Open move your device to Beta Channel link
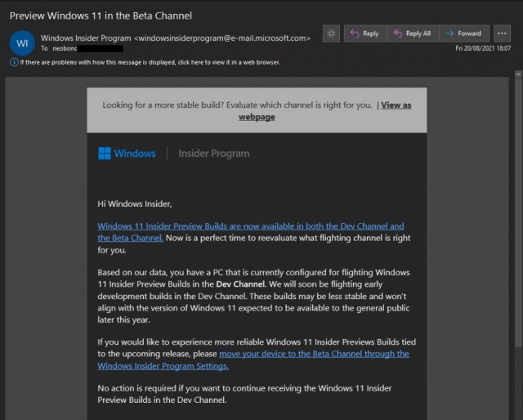Image resolution: width=523 pixels, height=420 pixels. [x=253, y=360]
